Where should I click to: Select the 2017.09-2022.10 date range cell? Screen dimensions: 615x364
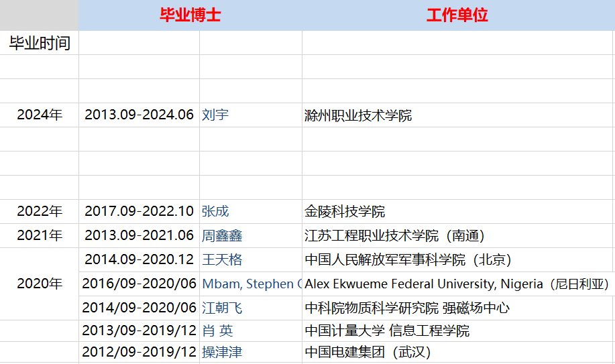(139, 212)
